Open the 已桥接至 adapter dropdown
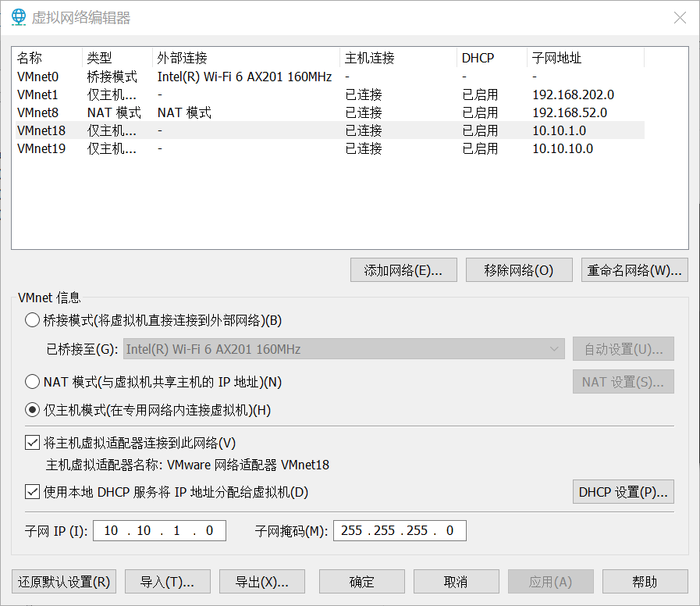Viewport: 700px width, 606px height. tap(343, 349)
